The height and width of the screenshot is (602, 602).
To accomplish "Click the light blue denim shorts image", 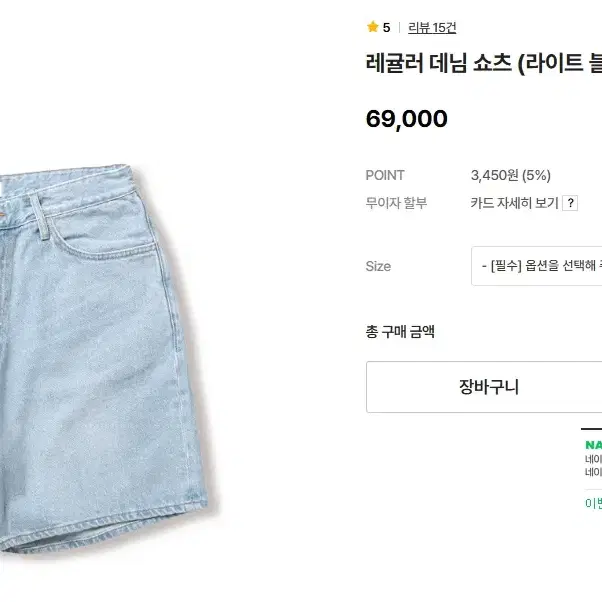I will [102, 357].
